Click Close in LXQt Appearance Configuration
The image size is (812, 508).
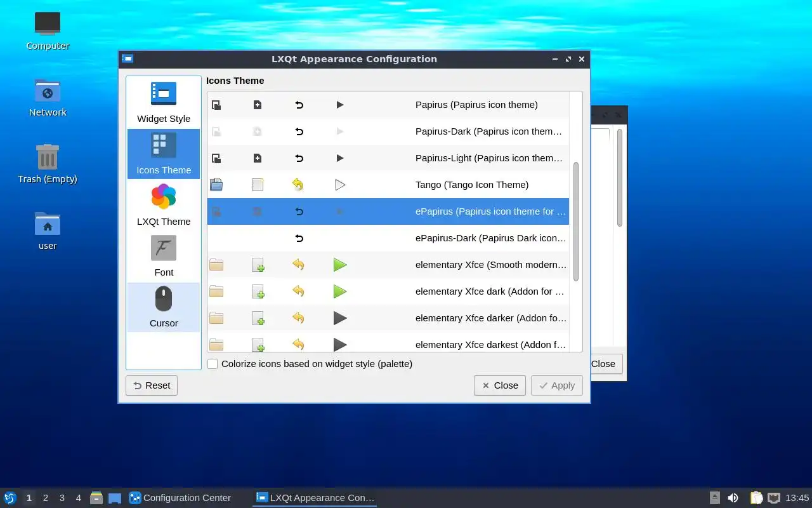click(x=500, y=385)
